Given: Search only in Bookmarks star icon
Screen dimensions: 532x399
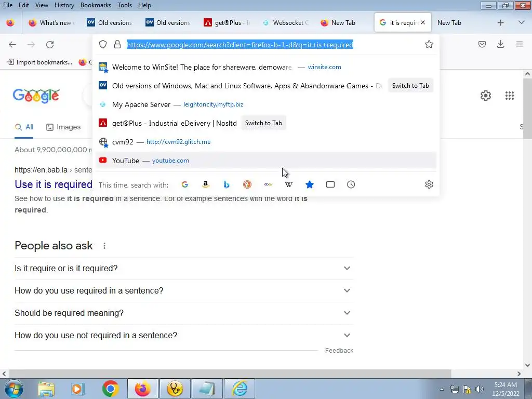Looking at the screenshot, I should 310,184.
